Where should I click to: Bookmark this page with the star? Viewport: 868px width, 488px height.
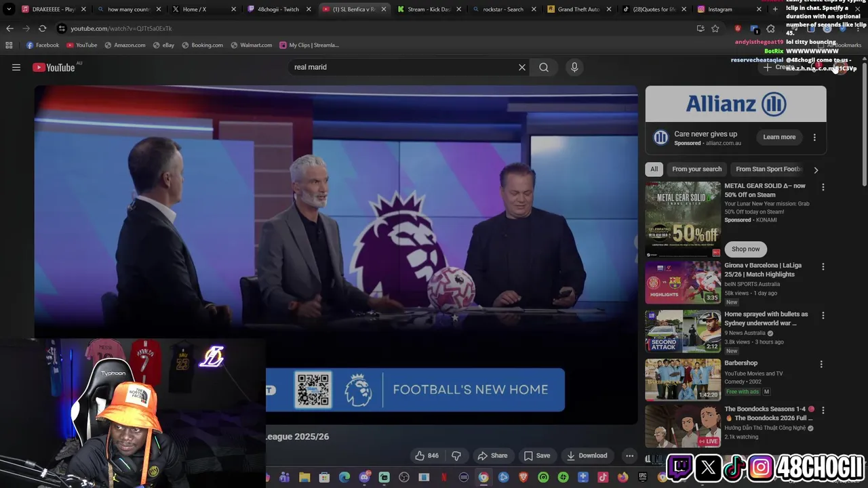click(715, 28)
